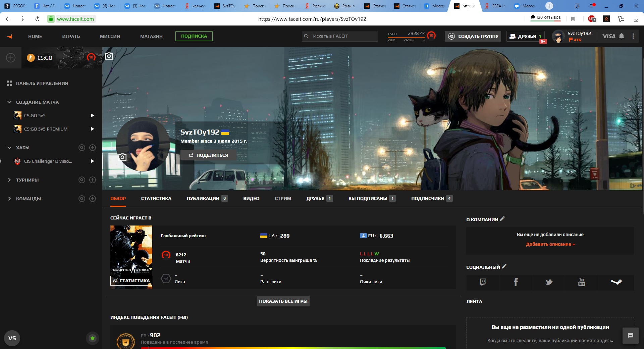Screen dimensions: 644x349
Task: Play CS:GO 5v5 PREMIUM with arrow icon
Action: pos(92,129)
